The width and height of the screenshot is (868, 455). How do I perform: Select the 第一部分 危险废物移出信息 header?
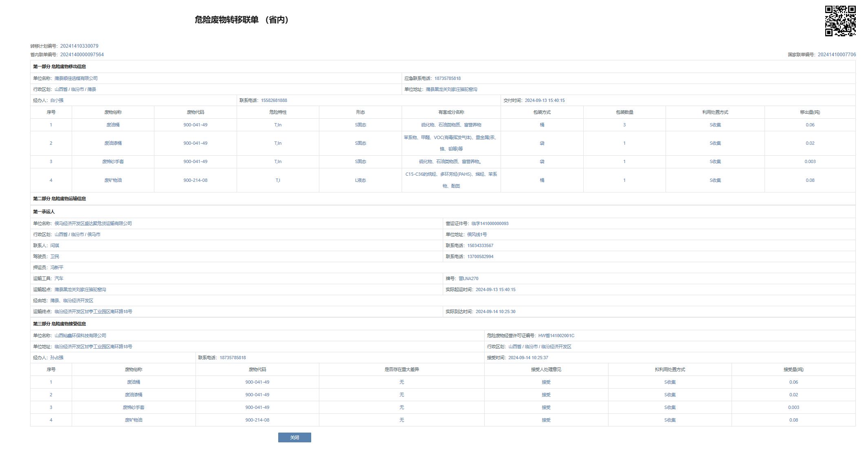click(x=59, y=66)
